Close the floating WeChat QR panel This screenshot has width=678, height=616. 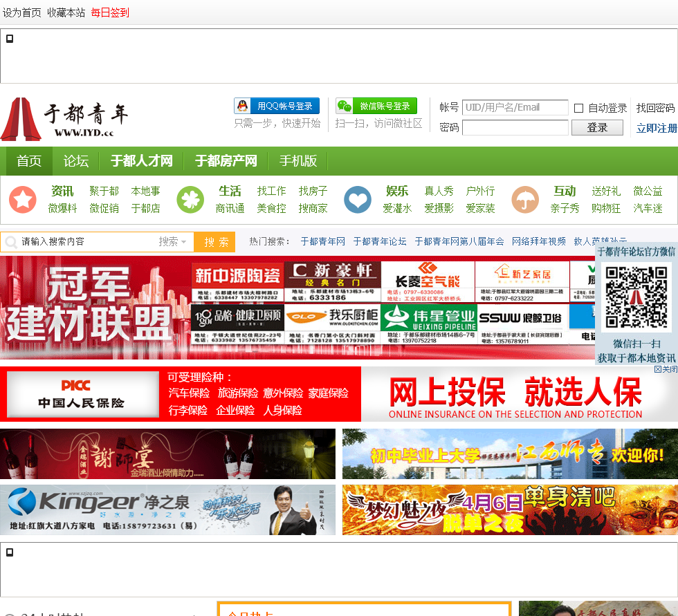(666, 369)
